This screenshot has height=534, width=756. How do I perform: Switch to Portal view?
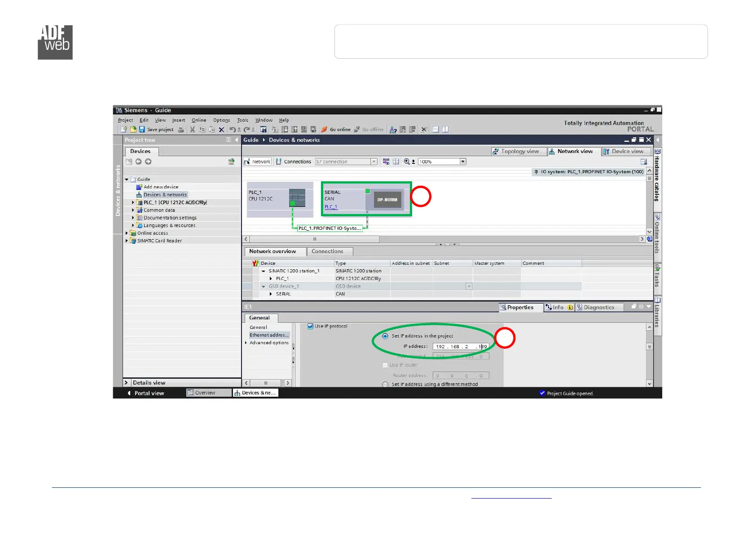pyautogui.click(x=146, y=393)
